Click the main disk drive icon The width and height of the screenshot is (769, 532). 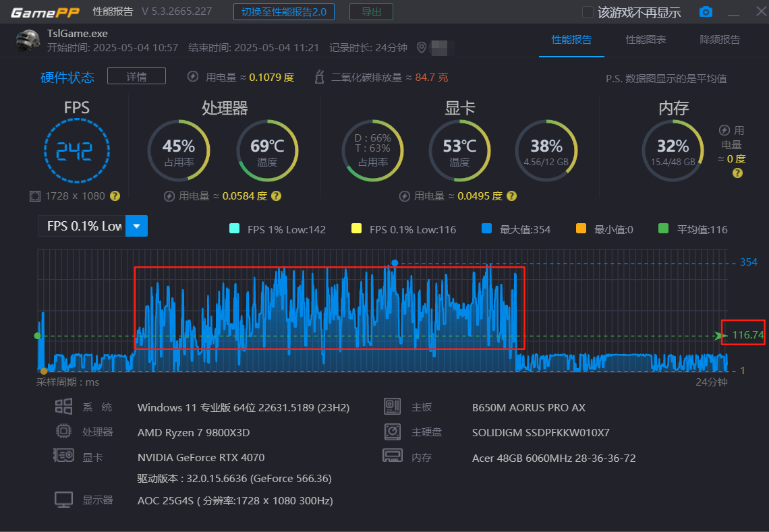click(x=393, y=432)
